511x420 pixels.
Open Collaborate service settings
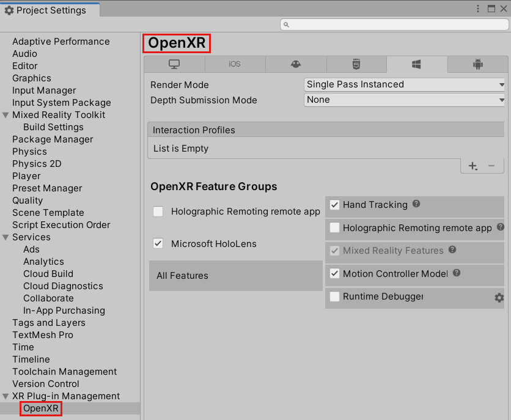coord(48,298)
